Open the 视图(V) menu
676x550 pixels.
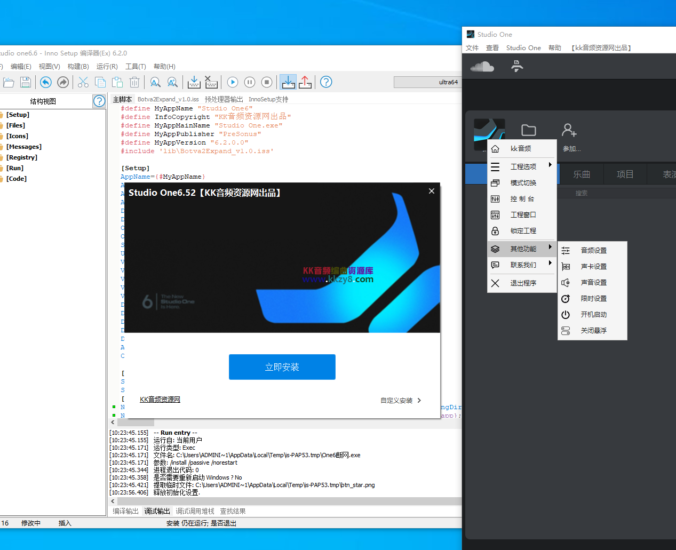point(49,66)
